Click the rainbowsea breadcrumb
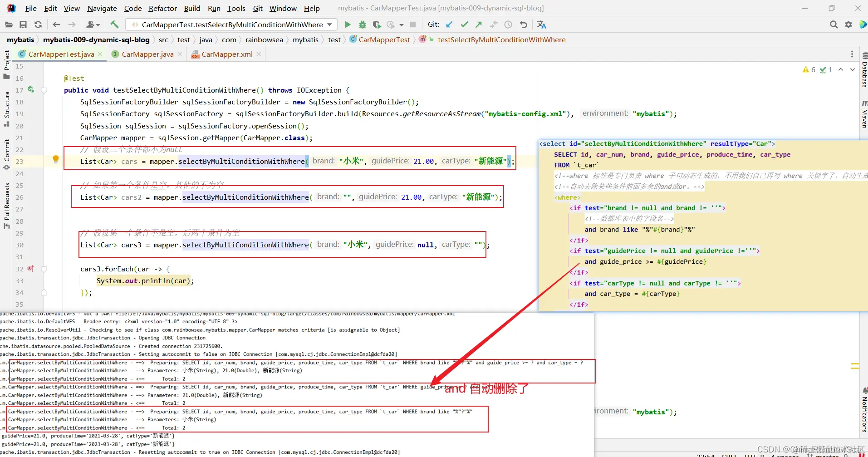Image resolution: width=868 pixels, height=457 pixels. pos(264,40)
